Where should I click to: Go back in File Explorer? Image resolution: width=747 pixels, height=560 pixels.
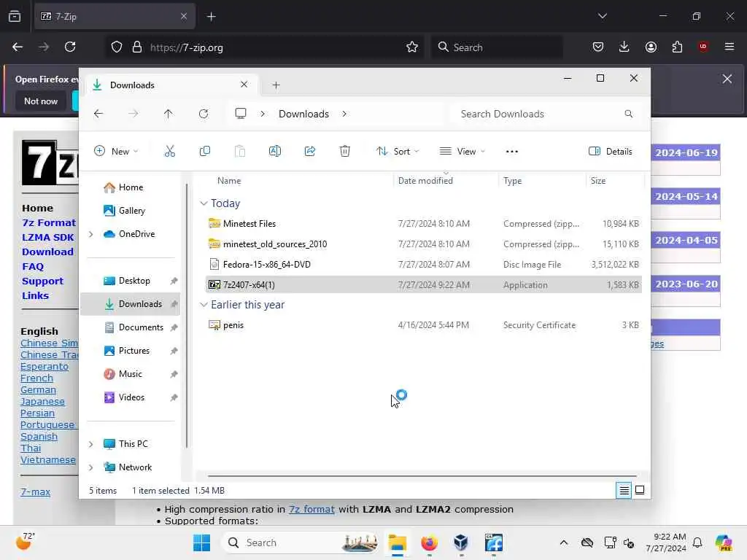click(98, 114)
